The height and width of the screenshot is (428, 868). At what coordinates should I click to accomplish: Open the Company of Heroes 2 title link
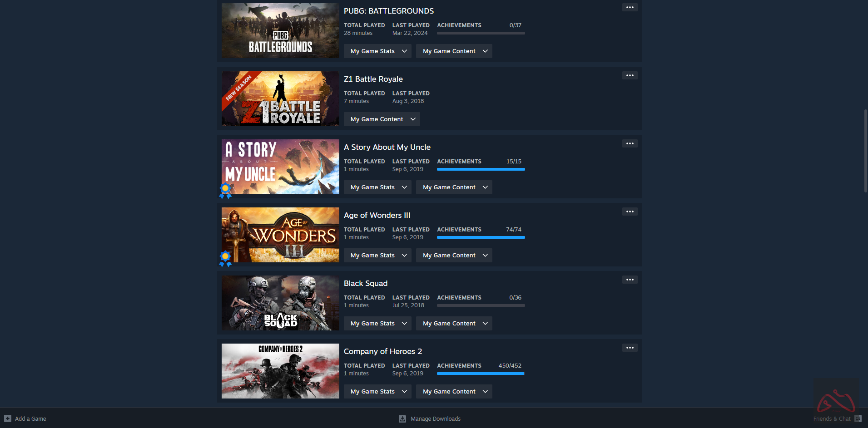[383, 351]
